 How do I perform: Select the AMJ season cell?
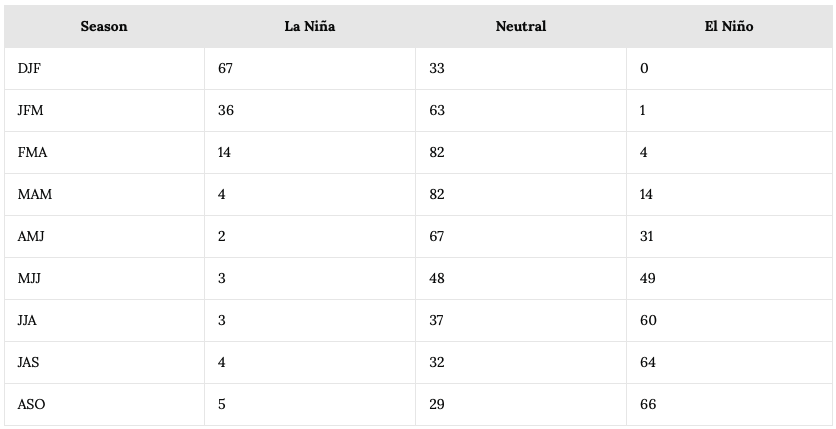104,236
